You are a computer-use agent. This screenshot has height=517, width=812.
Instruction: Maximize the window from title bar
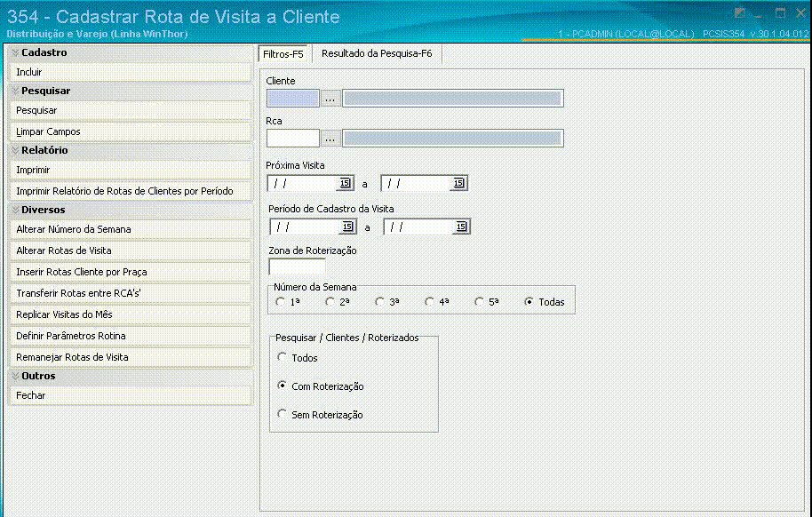780,13
